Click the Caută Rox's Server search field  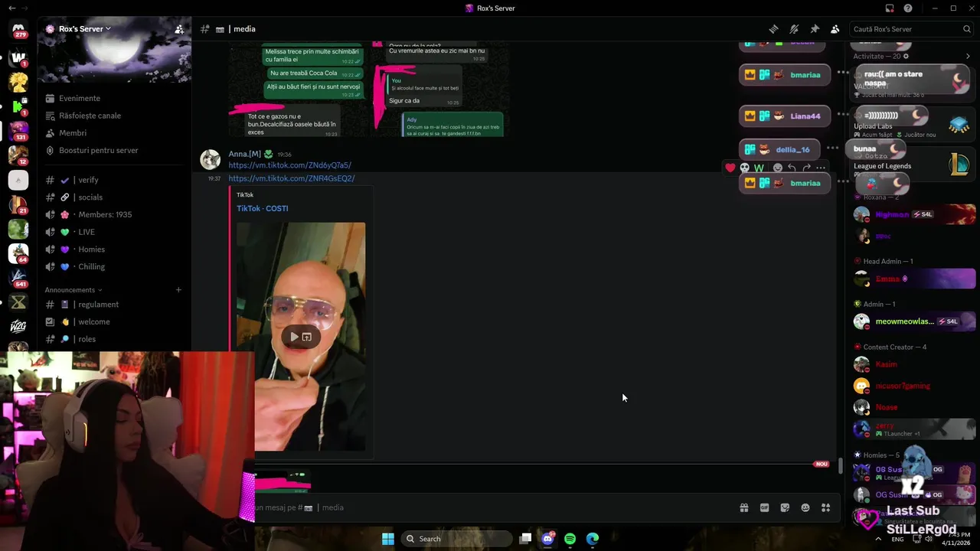tap(911, 29)
